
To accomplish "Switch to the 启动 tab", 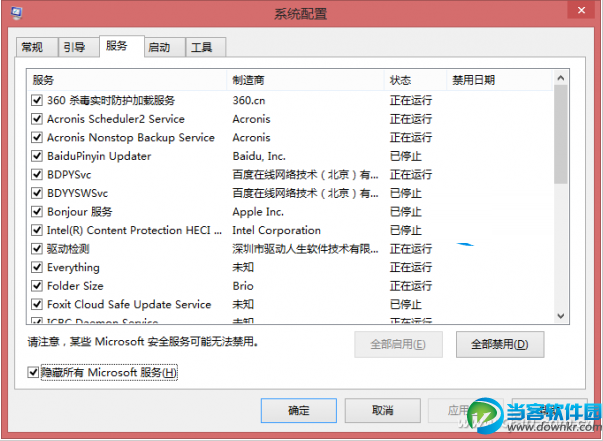I will [x=165, y=47].
